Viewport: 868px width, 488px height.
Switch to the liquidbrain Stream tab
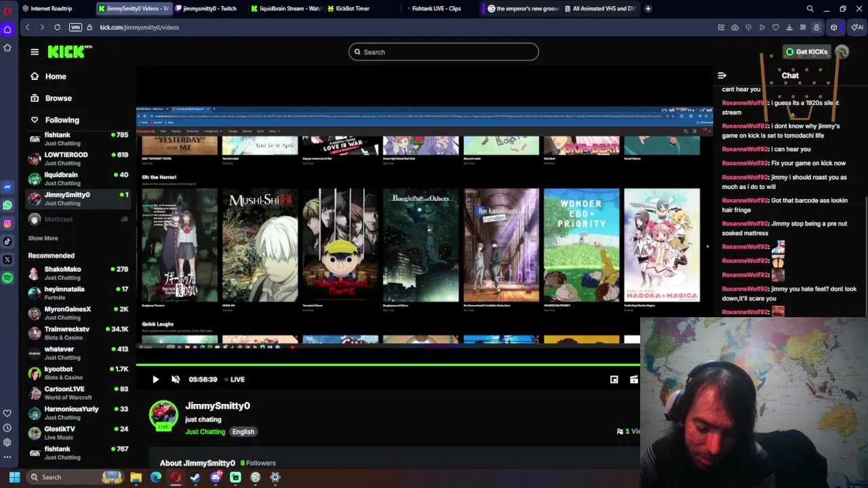[286, 9]
